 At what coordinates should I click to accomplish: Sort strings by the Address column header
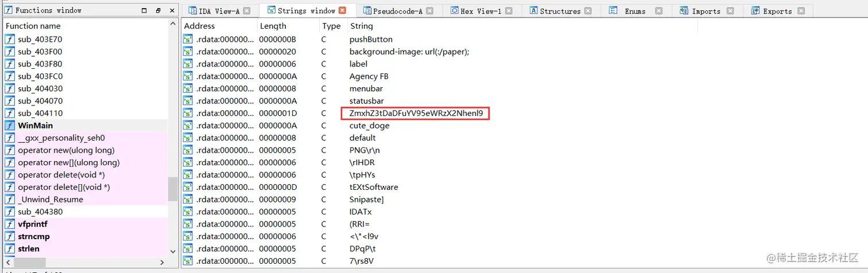coord(219,26)
